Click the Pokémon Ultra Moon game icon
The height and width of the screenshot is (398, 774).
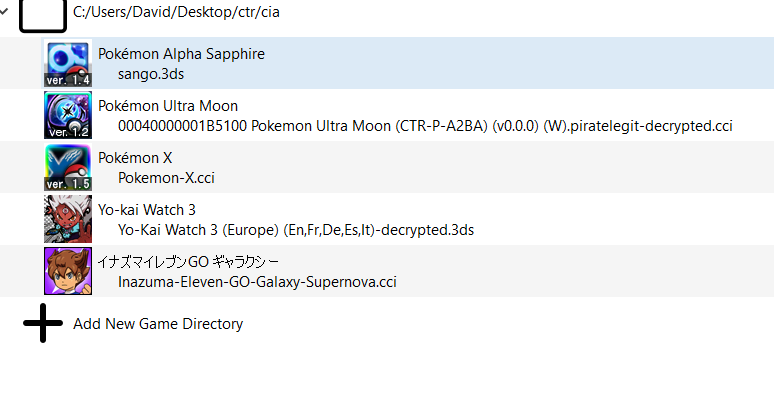pos(68,115)
